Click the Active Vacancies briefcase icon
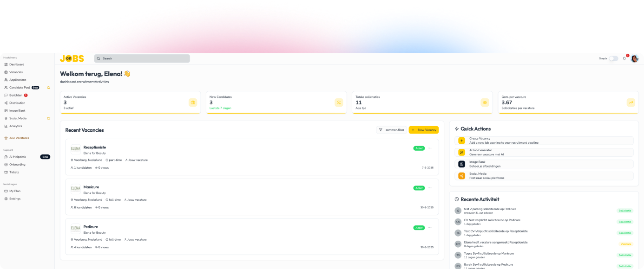Screen dimensions: 644x269 pyautogui.click(x=193, y=102)
